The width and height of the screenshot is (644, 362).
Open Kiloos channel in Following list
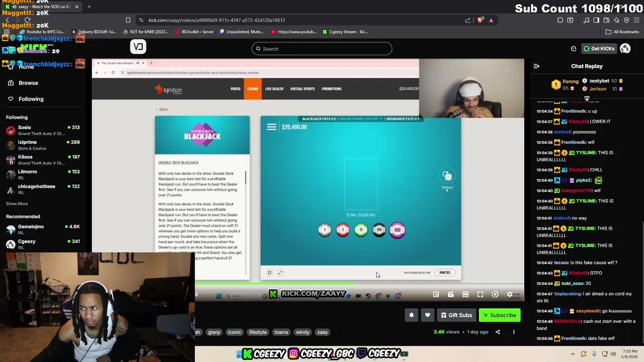coord(43,159)
